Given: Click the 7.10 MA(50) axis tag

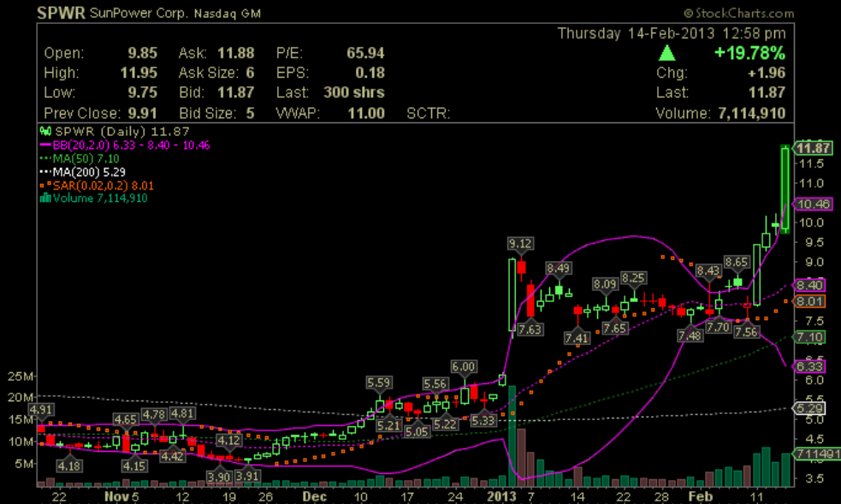Looking at the screenshot, I should point(809,337).
